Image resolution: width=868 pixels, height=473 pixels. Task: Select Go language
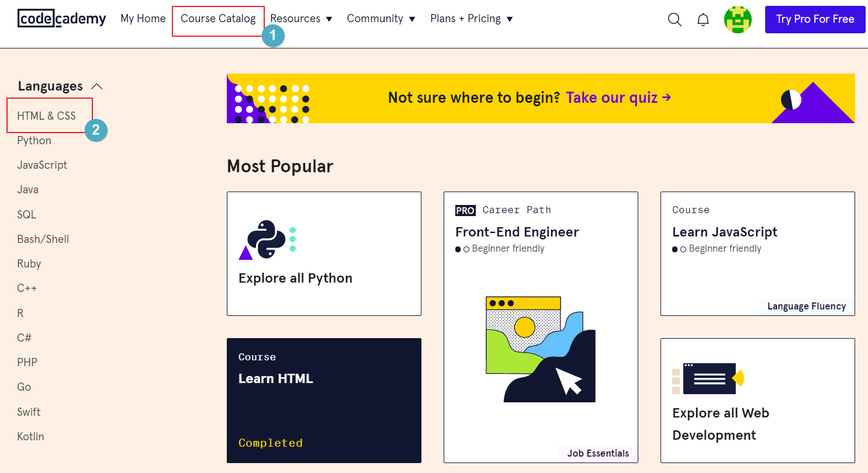[x=24, y=387]
